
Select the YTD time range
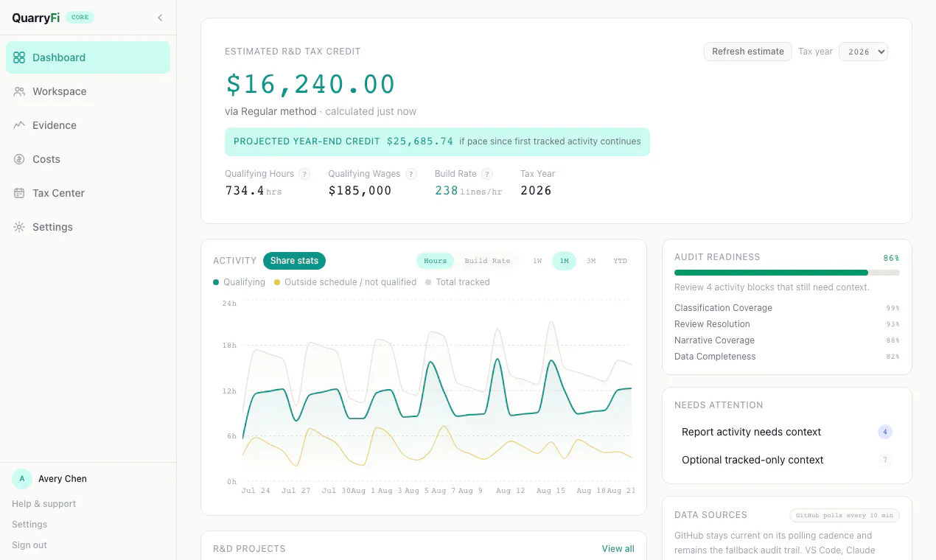[620, 261]
